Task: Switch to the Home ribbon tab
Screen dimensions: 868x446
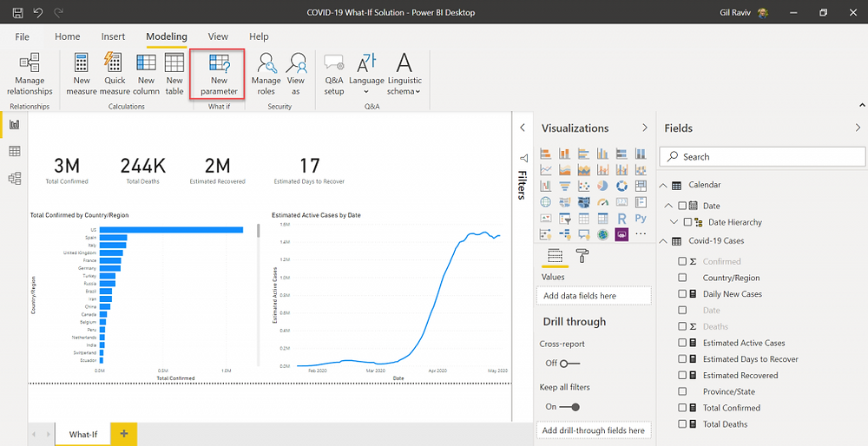Action: (x=68, y=36)
